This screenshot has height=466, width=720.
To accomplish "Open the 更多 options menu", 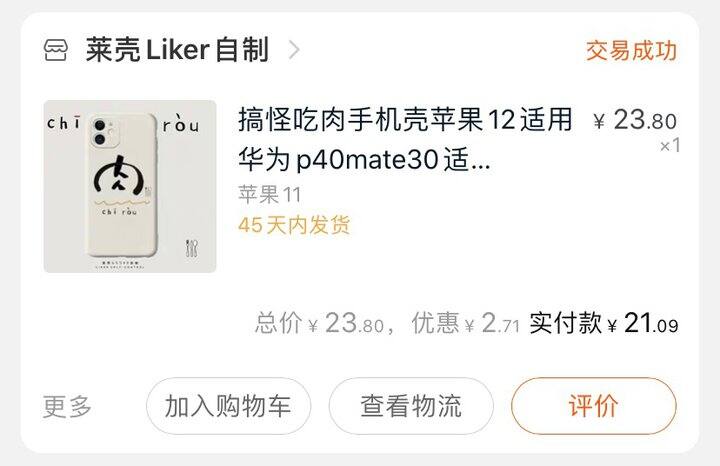I will point(67,406).
